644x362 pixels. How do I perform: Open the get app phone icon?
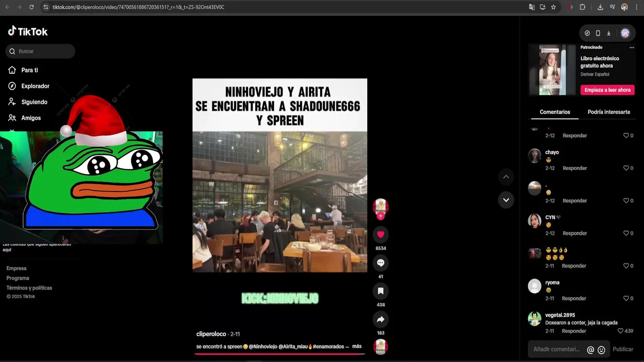pos(598,33)
